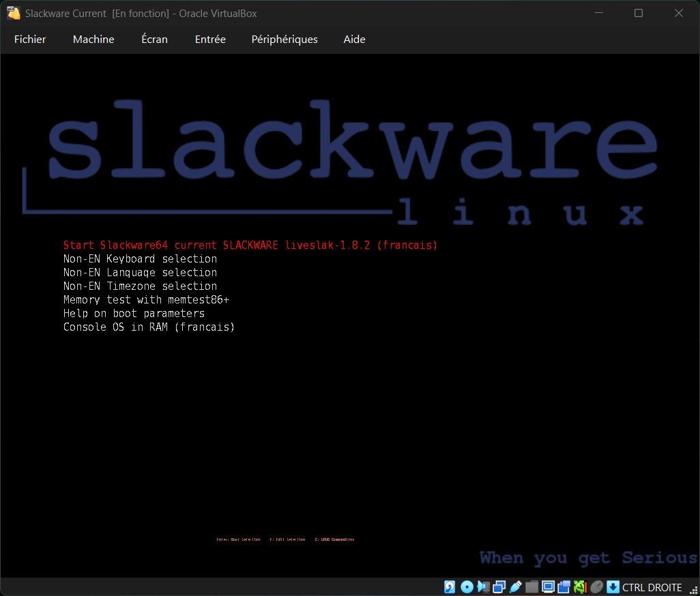Open the Aide menu
Image resolution: width=700 pixels, height=596 pixels.
click(354, 40)
